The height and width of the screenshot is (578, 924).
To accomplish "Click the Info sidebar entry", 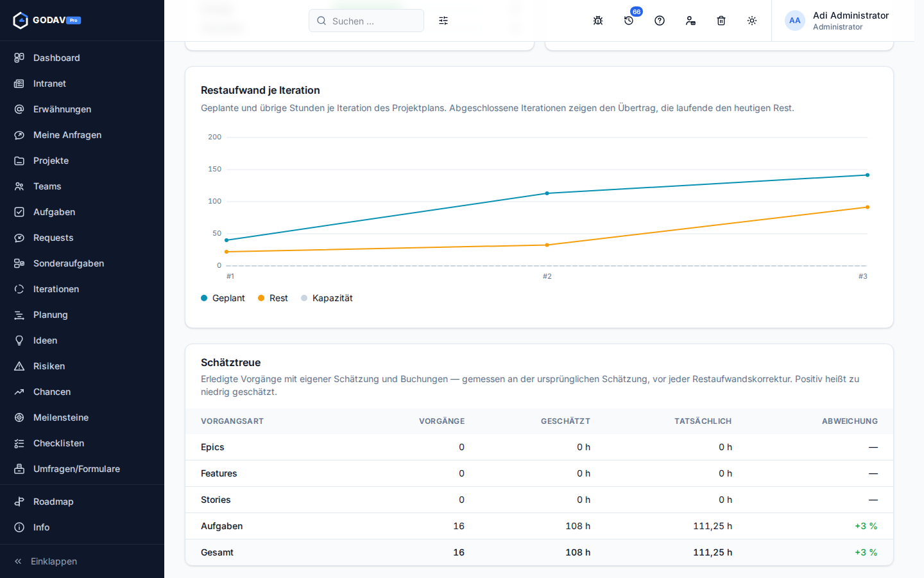I will (82, 527).
